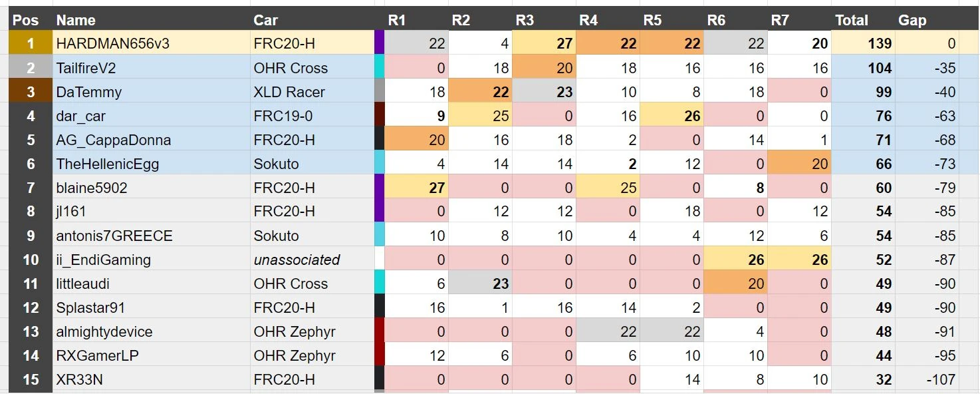Screen dimensions: 980x394
Task: Click the TheHellenicEgg name cell
Action: pyautogui.click(x=152, y=164)
